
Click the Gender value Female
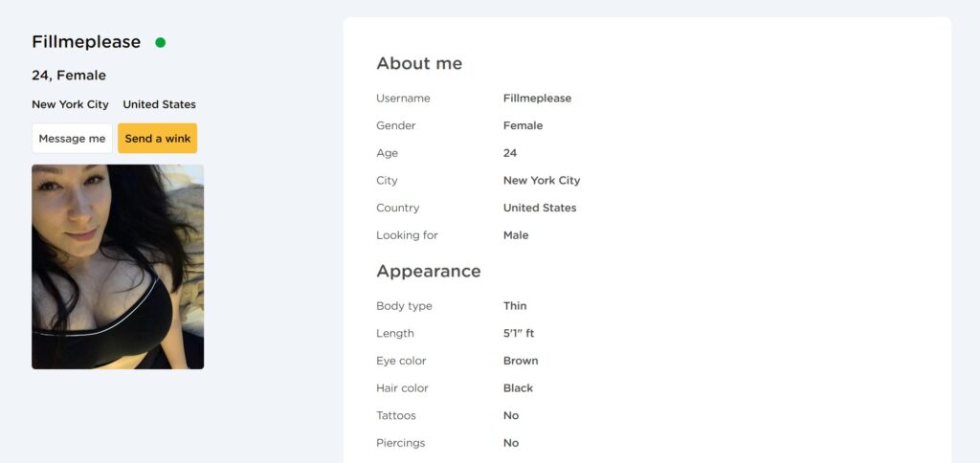[x=523, y=125]
